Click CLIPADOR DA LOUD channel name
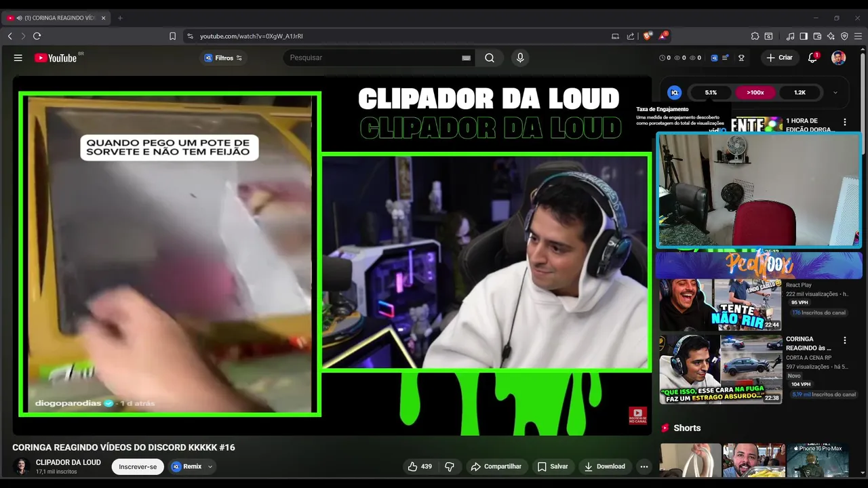This screenshot has height=488, width=868. coord(68,462)
